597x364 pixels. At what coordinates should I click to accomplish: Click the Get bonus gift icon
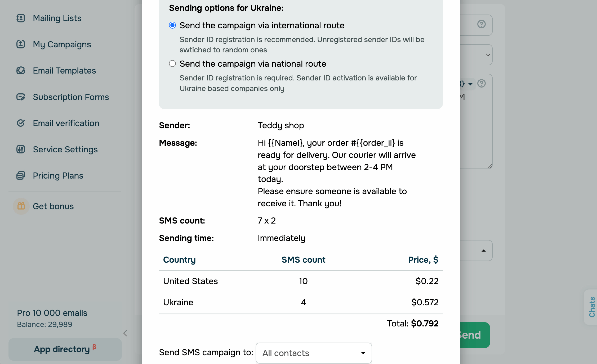coord(21,206)
